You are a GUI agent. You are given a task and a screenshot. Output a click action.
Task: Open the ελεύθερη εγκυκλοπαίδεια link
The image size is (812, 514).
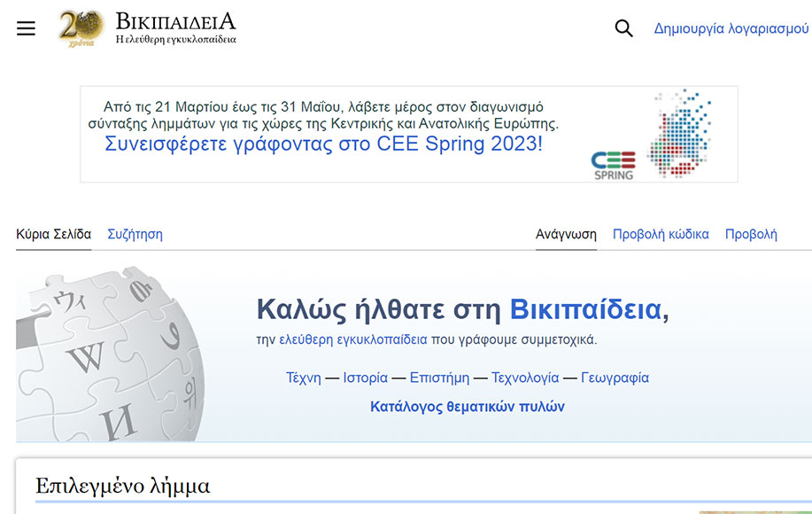tap(353, 340)
